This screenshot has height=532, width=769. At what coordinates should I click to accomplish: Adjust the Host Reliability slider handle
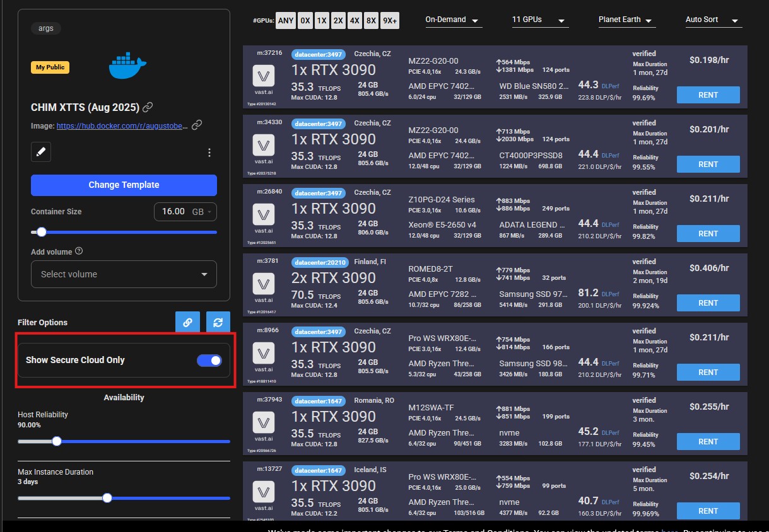[x=57, y=441]
